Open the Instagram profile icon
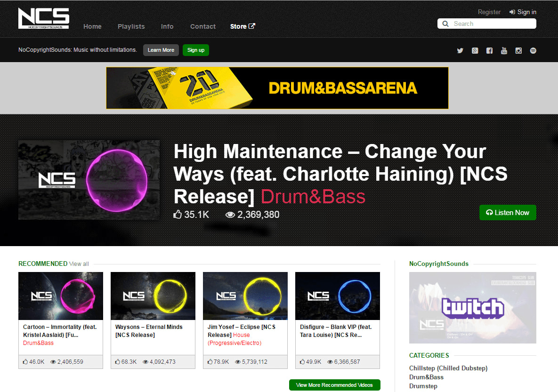The width and height of the screenshot is (558, 392). [518, 50]
